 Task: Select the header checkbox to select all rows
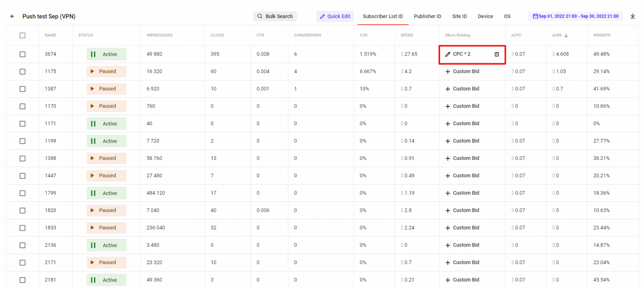pos(22,35)
